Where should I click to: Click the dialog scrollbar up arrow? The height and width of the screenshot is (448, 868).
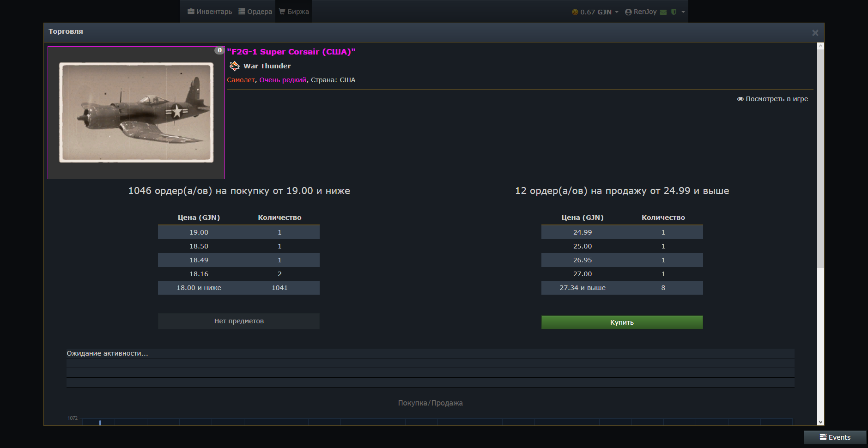coord(820,46)
